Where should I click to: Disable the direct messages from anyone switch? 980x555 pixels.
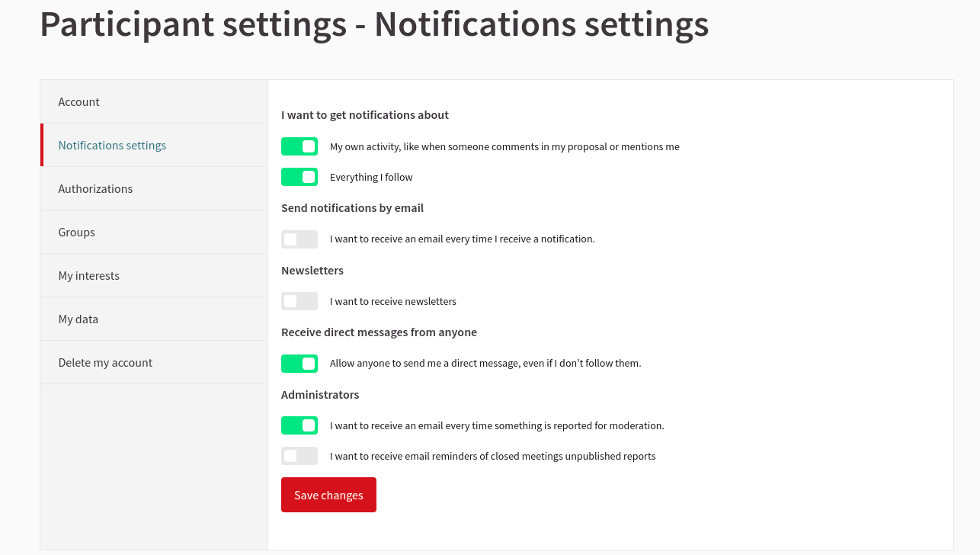[299, 364]
